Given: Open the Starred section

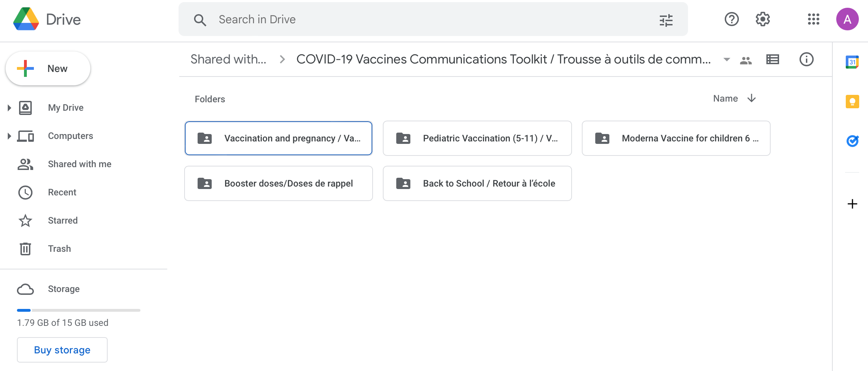Looking at the screenshot, I should pyautogui.click(x=62, y=220).
